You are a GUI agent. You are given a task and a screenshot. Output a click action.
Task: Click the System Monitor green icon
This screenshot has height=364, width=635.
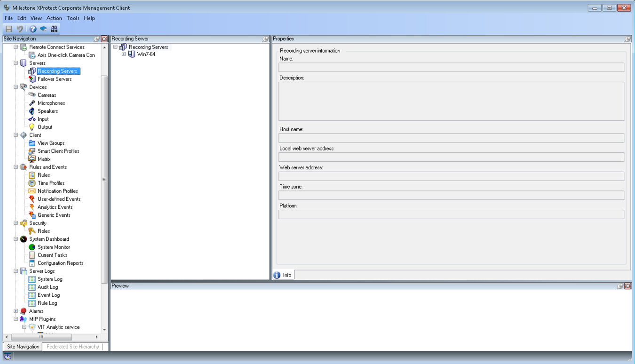coord(32,247)
